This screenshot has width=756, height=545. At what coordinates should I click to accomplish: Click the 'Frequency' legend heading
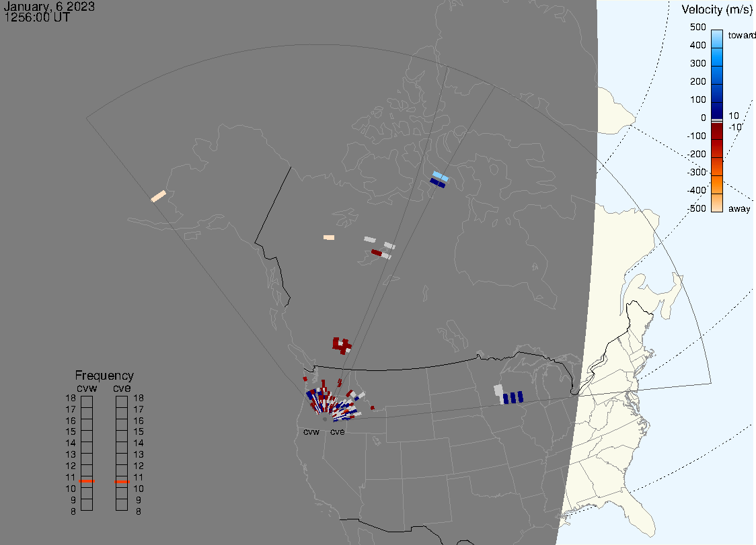click(104, 376)
